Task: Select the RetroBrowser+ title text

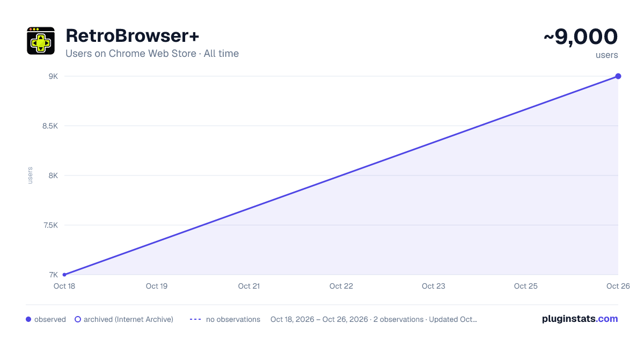Action: tap(133, 36)
